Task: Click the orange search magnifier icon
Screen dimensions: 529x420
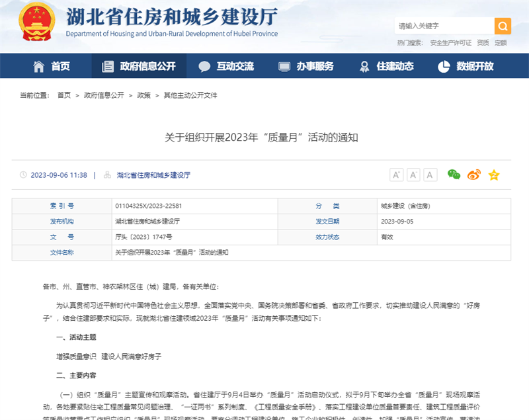Action: [x=503, y=26]
